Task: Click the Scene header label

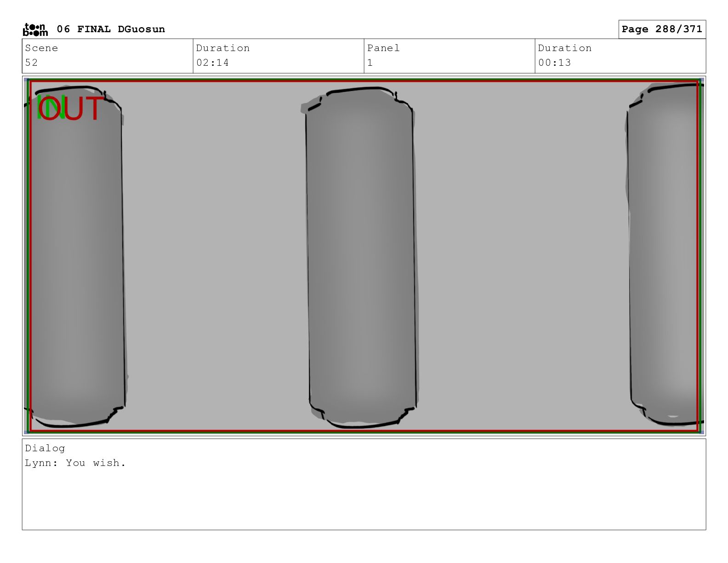Action: (x=41, y=48)
